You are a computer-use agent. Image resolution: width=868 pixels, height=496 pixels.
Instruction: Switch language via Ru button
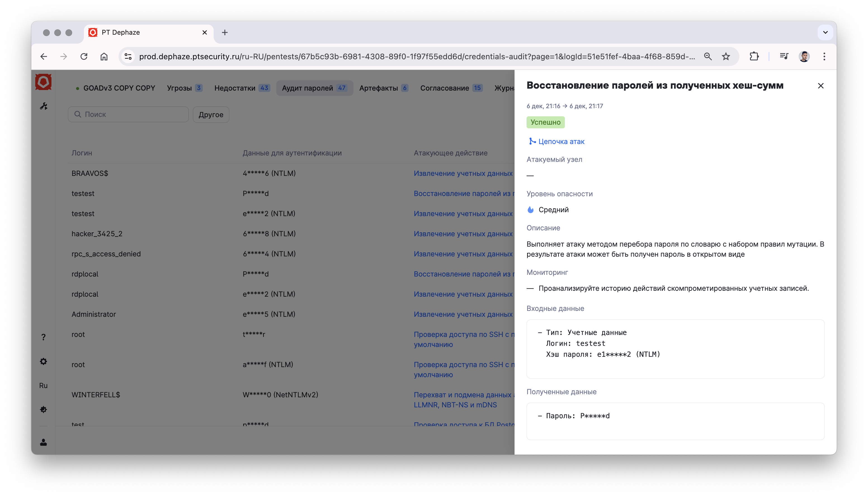click(43, 386)
